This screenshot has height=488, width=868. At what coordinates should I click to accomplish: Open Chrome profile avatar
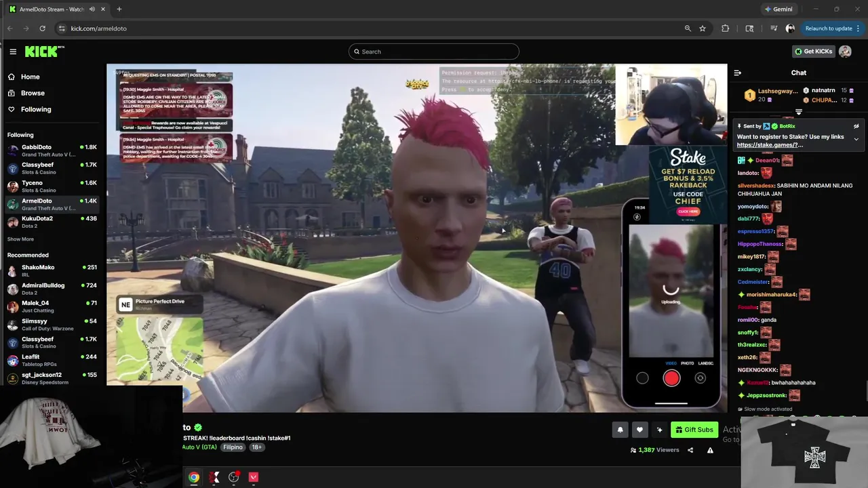(790, 28)
